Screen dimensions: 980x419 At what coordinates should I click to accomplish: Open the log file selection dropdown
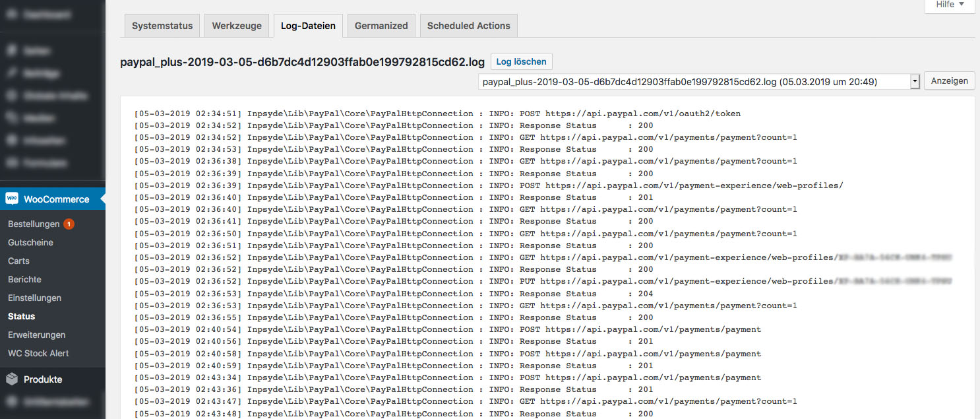[698, 81]
